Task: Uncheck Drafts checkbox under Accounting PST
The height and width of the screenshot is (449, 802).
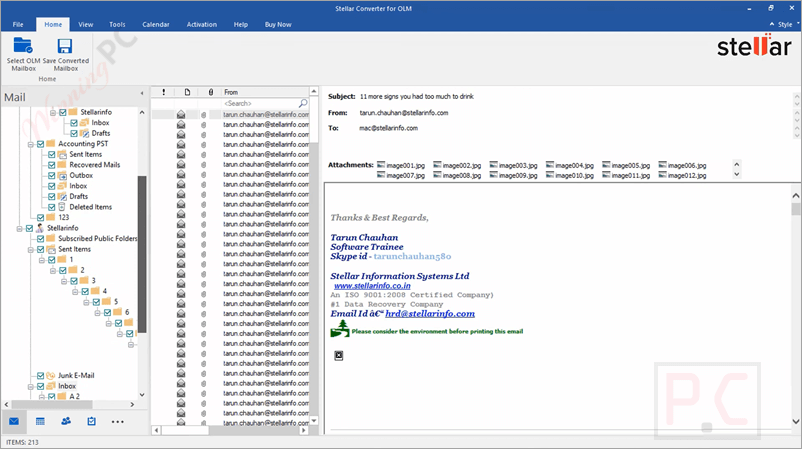Action: (52, 196)
